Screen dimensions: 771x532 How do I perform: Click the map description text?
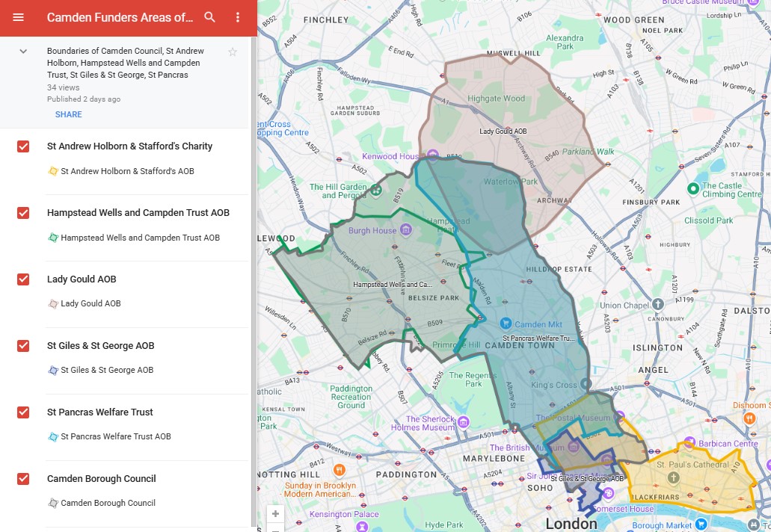126,63
